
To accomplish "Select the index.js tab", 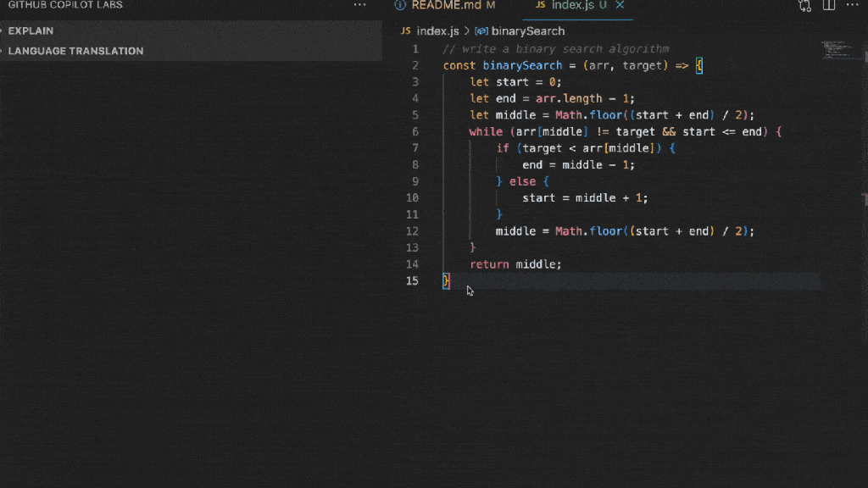I will click(576, 6).
